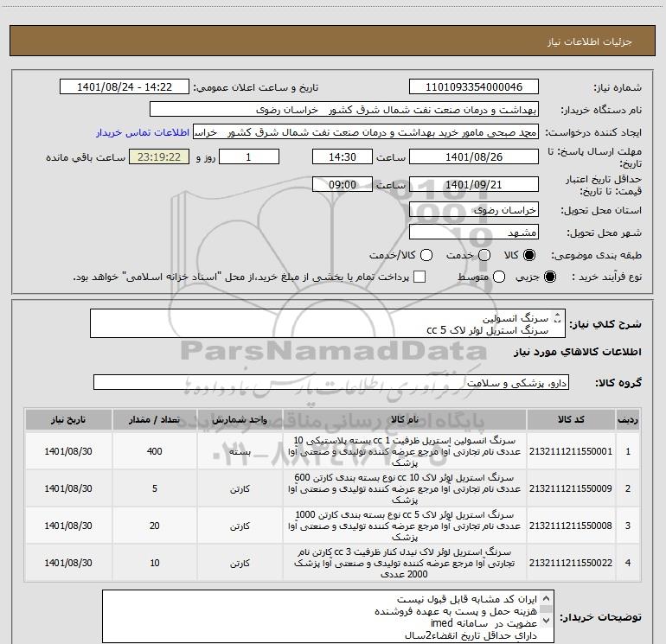Select the کالا radio button

click(529, 255)
